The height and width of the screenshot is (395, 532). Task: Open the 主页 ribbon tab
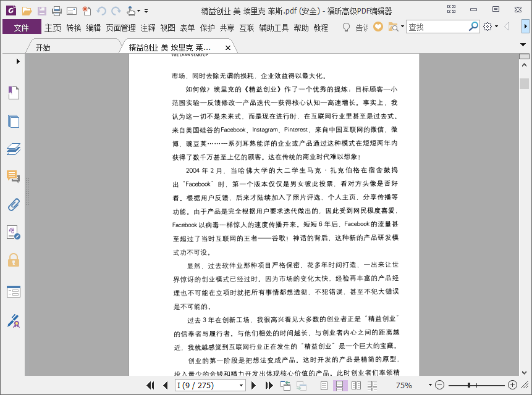point(53,28)
